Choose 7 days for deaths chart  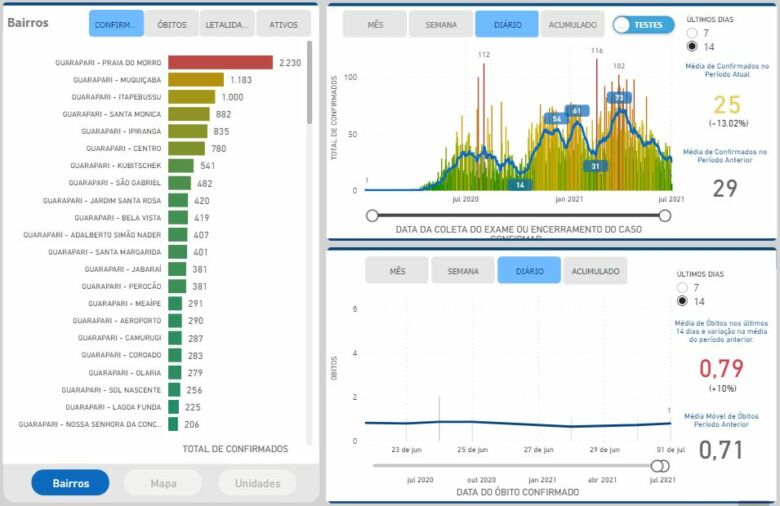[683, 286]
